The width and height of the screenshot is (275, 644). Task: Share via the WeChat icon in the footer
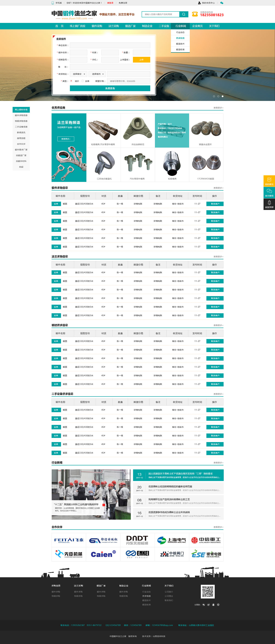(x=204, y=605)
